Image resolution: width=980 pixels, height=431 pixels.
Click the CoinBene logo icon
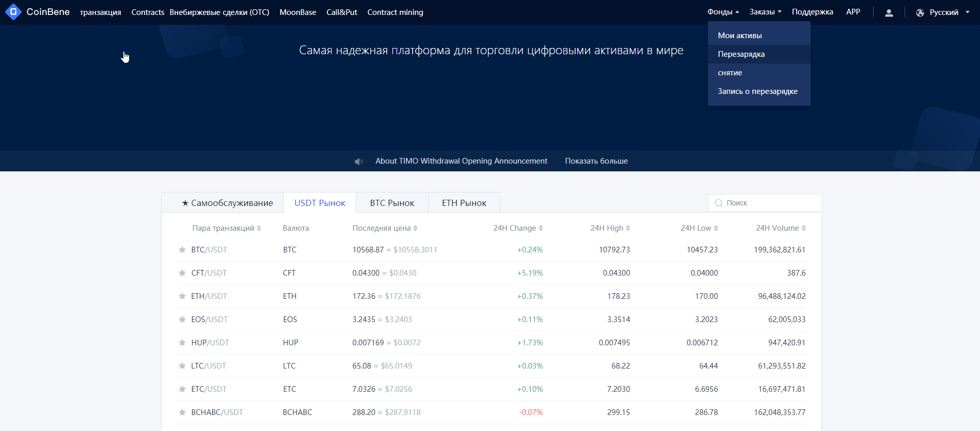(x=13, y=12)
